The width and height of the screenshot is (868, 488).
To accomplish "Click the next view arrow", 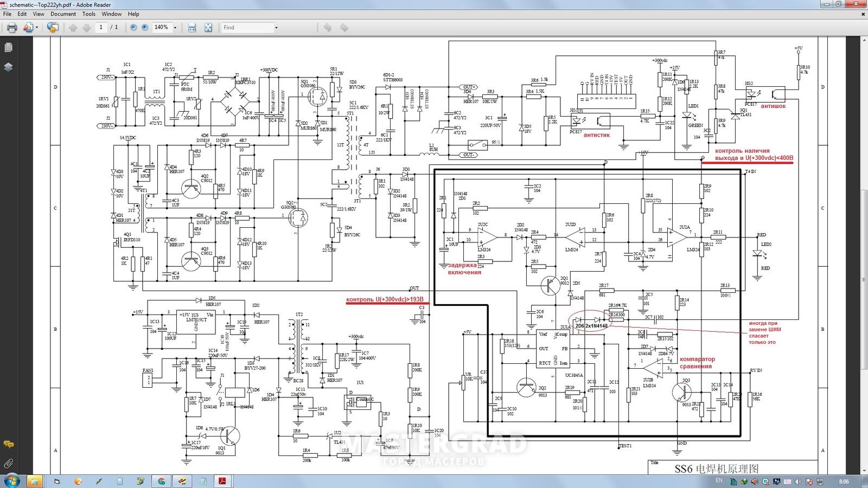I will 344,28.
